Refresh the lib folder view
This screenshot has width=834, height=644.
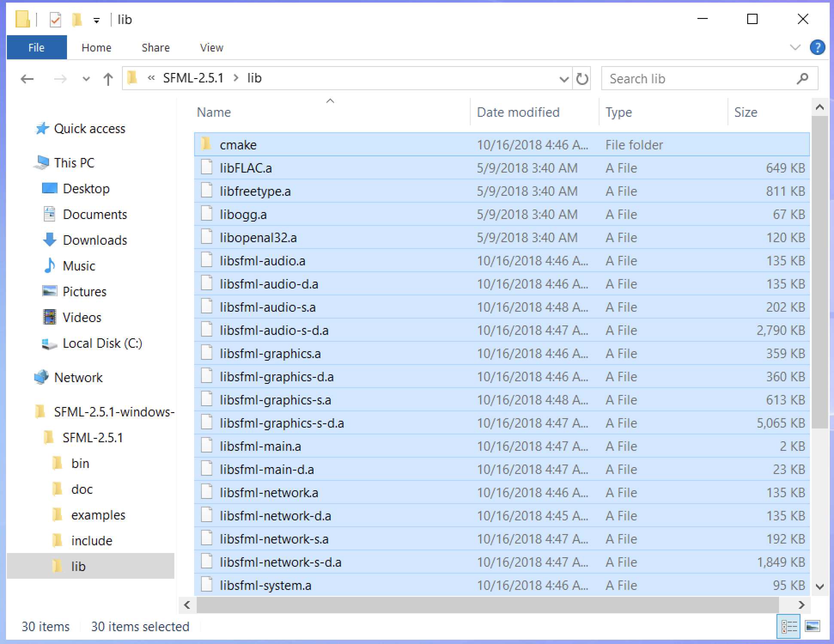coord(582,79)
